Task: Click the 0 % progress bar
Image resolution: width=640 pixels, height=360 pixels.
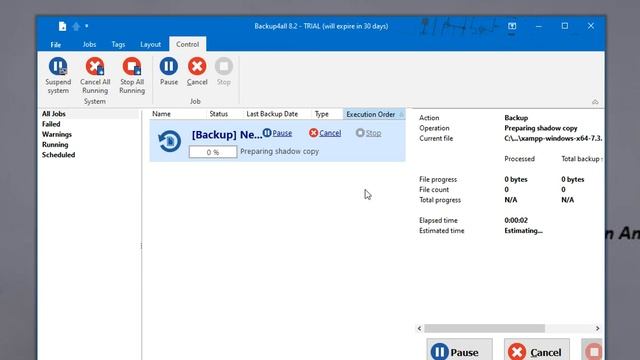Action: point(213,152)
